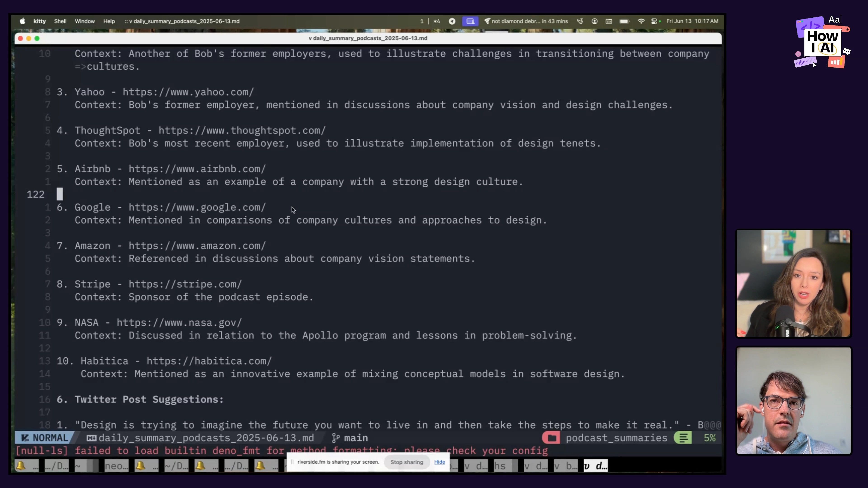Click the scales icon in the menu bar

[x=580, y=21]
